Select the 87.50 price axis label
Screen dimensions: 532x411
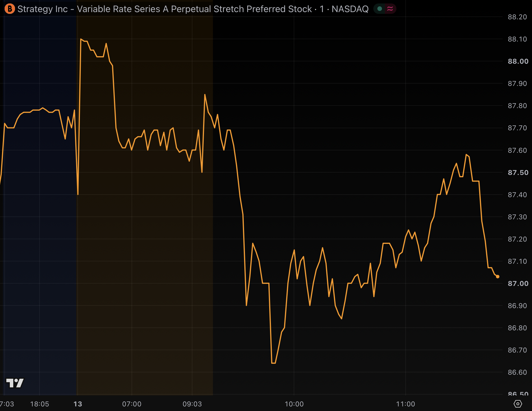(x=518, y=172)
